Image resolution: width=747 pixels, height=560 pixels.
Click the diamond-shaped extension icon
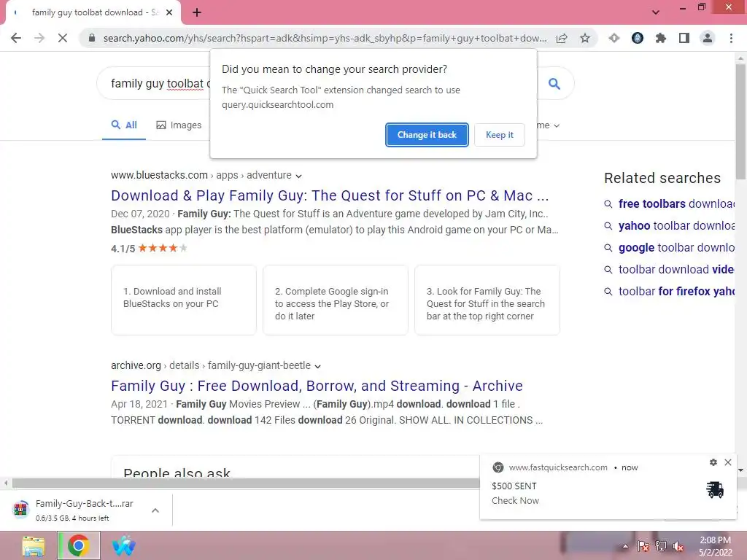pos(614,38)
